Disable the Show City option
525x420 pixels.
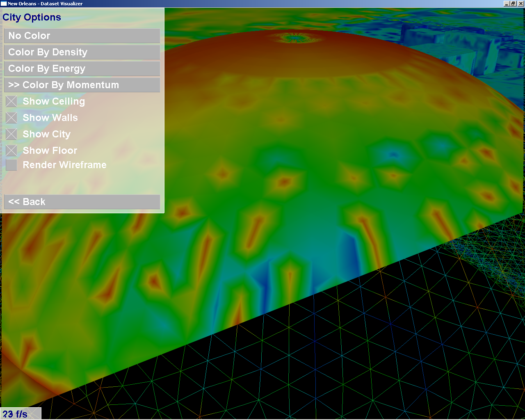11,134
